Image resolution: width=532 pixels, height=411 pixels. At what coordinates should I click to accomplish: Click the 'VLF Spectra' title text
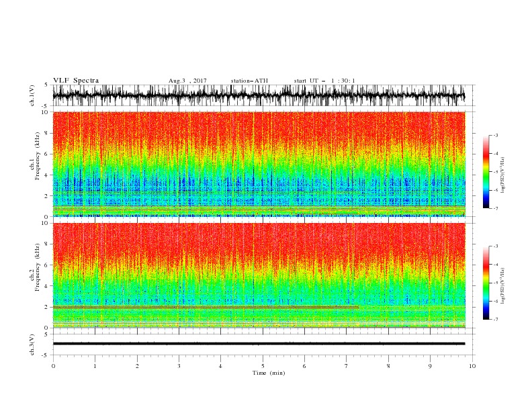[76, 81]
